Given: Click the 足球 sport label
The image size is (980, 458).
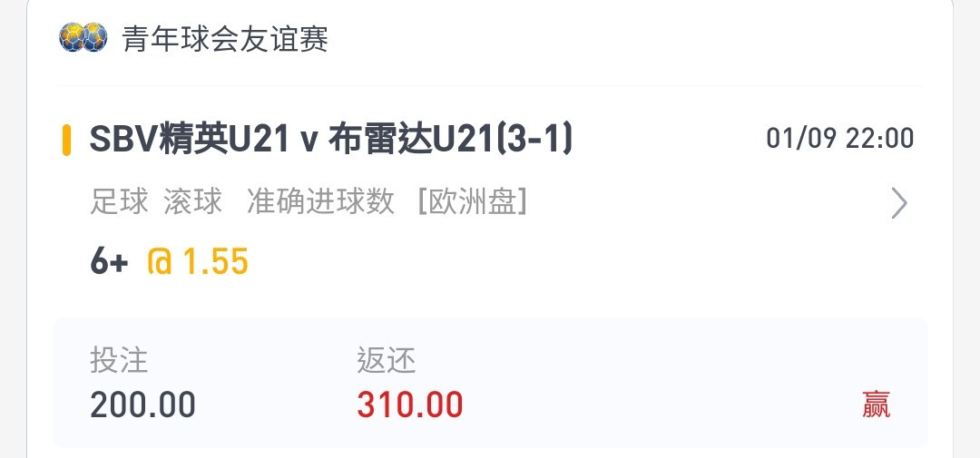Looking at the screenshot, I should pos(120,202).
